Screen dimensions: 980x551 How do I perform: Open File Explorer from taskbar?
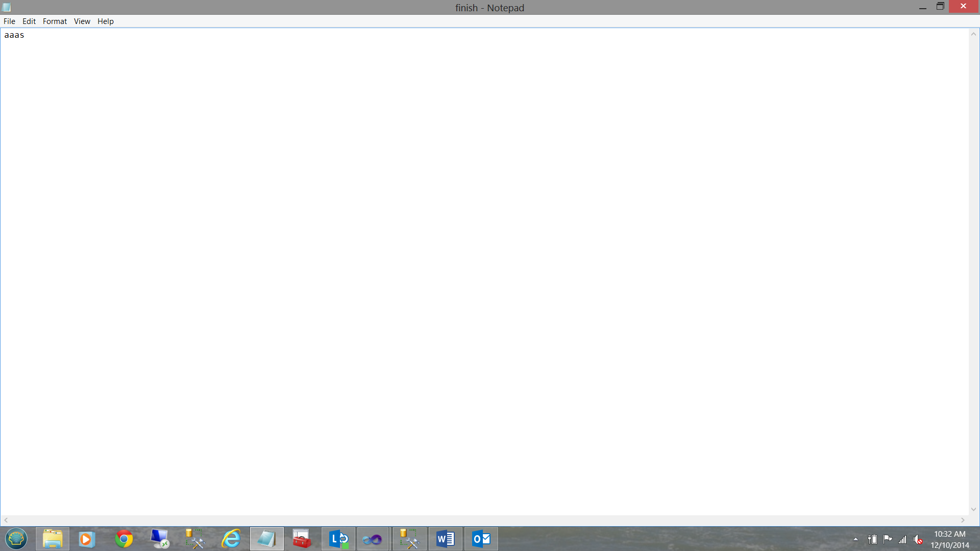[x=53, y=539]
